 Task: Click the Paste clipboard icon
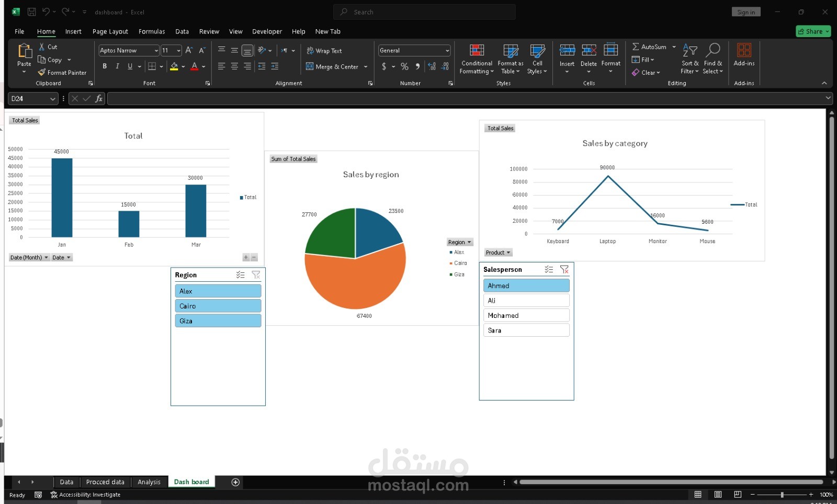pyautogui.click(x=24, y=51)
